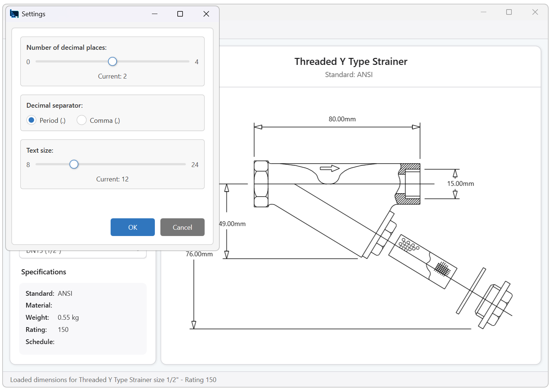Select Comma as decimal separator
Image resolution: width=549 pixels, height=392 pixels.
tap(81, 120)
